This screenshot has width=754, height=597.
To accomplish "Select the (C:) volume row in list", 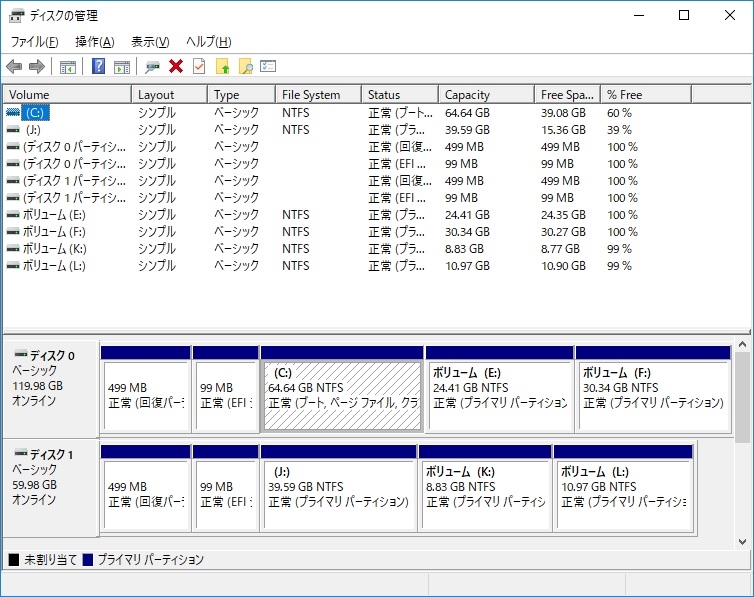I will click(x=36, y=113).
